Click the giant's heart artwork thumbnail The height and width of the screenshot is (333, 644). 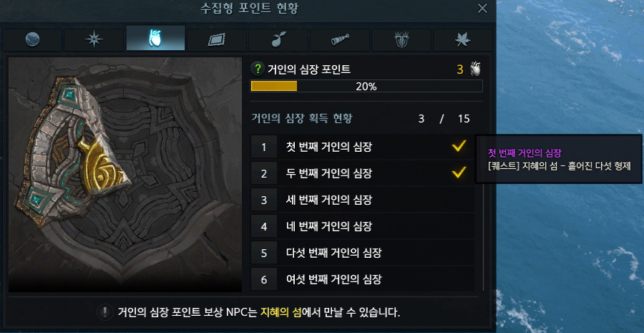(x=125, y=174)
